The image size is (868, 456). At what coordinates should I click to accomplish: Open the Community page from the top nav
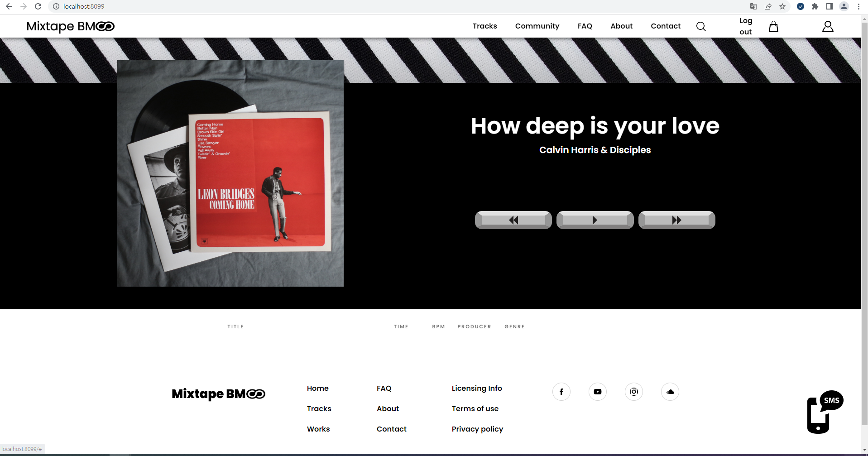click(537, 26)
